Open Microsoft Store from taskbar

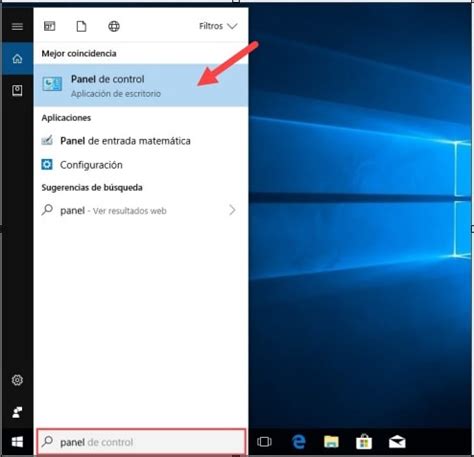(364, 441)
